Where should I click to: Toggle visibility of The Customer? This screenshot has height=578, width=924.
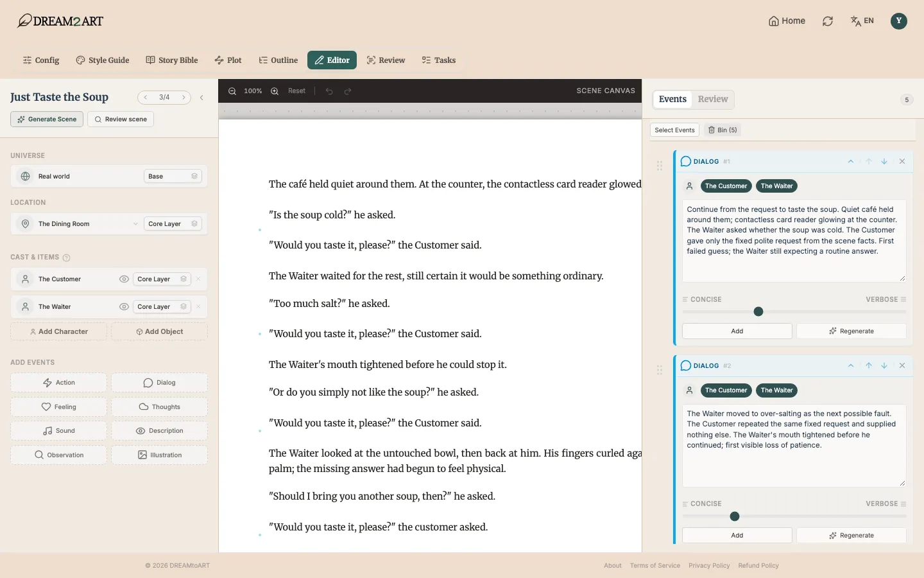pos(124,279)
